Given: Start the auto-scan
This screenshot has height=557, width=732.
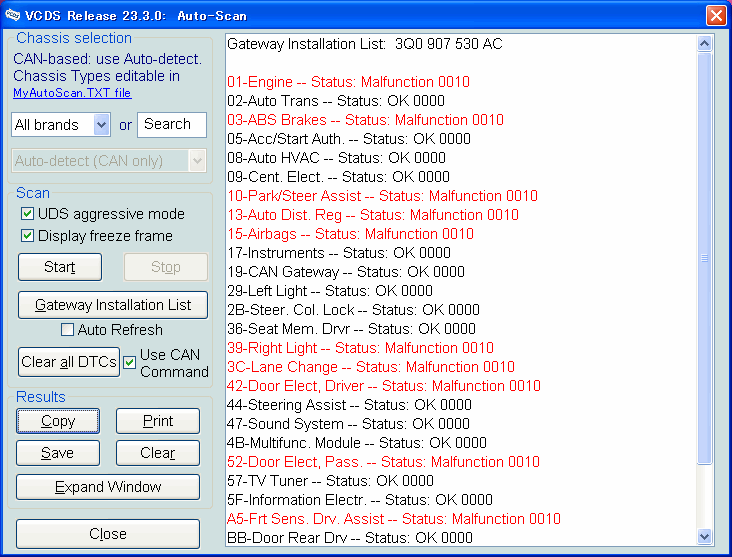Looking at the screenshot, I should [x=60, y=267].
